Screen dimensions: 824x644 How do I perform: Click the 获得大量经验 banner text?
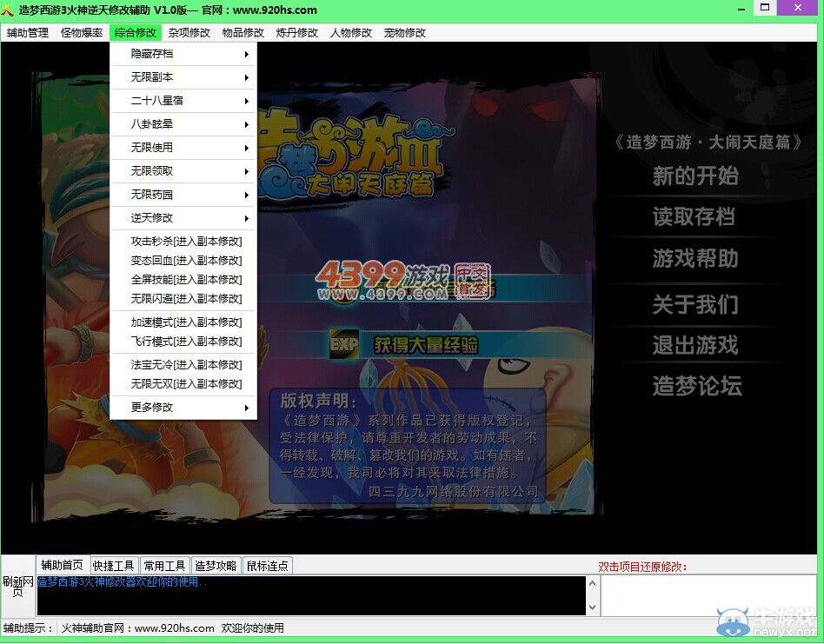click(426, 344)
